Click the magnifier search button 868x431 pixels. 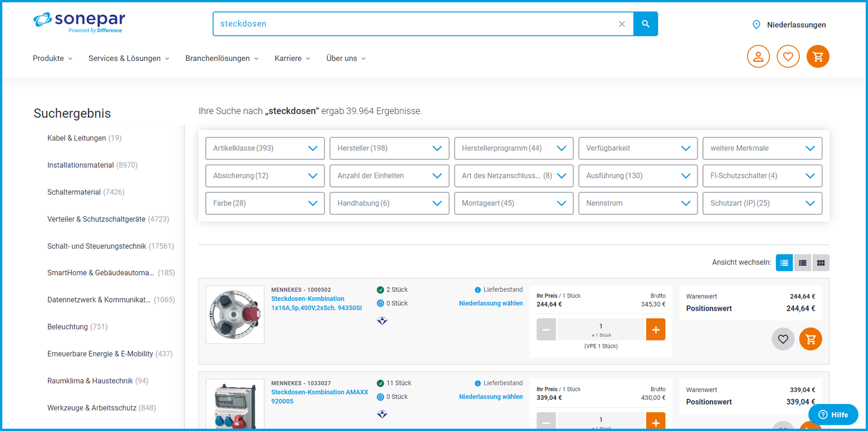[x=645, y=24]
